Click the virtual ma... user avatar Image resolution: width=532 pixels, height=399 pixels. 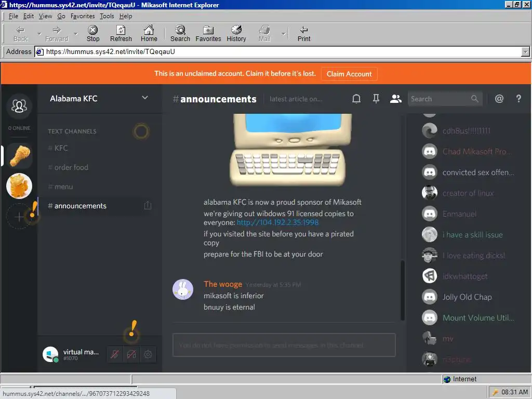(50, 354)
